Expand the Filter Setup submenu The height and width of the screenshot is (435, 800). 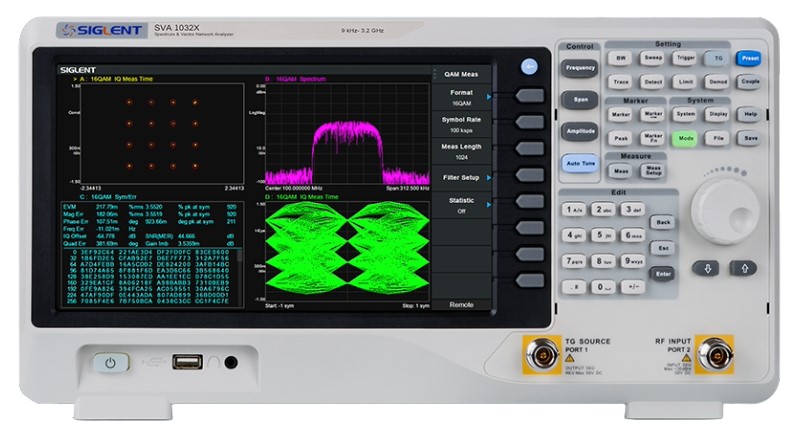tap(461, 178)
